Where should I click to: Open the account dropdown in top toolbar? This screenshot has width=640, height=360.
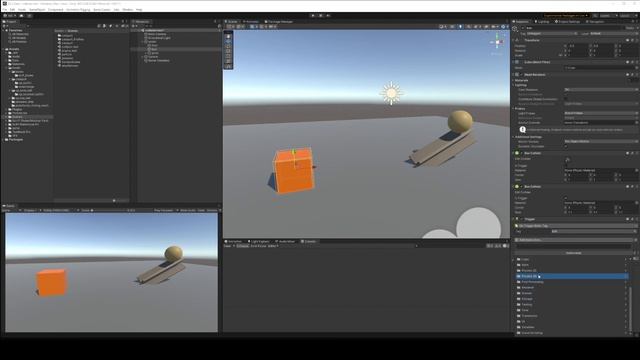coord(9,16)
